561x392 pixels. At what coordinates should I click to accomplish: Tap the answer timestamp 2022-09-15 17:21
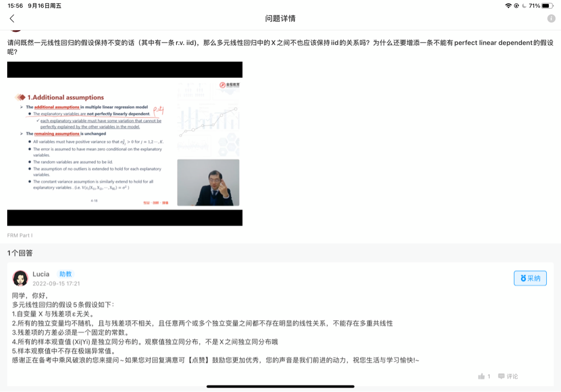56,284
